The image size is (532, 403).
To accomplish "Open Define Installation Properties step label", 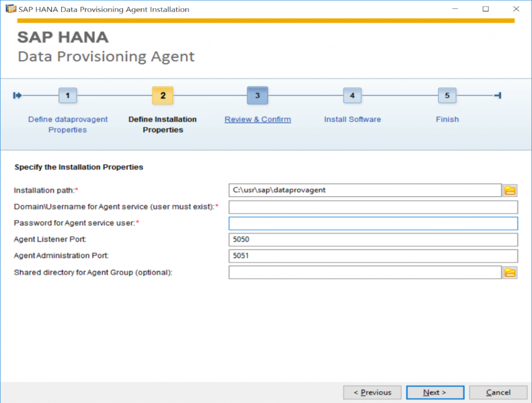I will [x=163, y=125].
